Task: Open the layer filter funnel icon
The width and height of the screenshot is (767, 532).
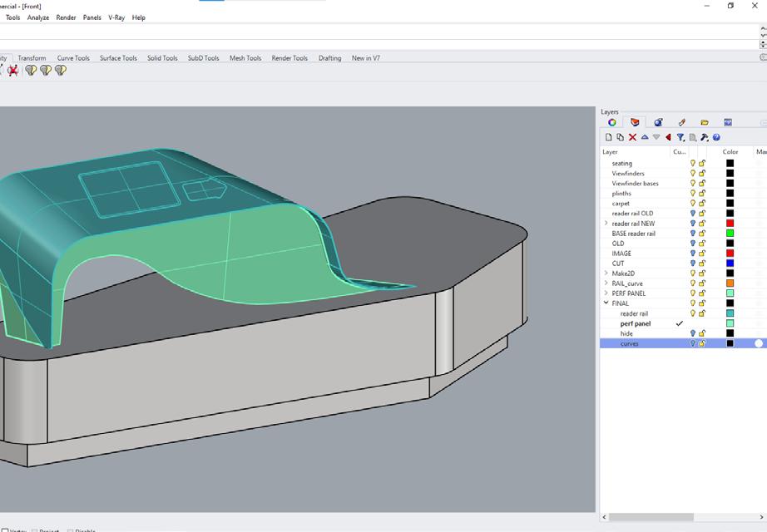Action: tap(680, 137)
